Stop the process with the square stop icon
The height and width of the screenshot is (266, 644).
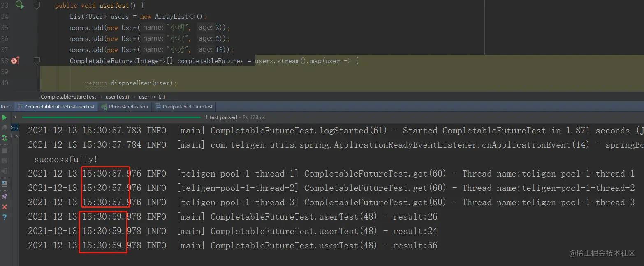click(x=5, y=150)
